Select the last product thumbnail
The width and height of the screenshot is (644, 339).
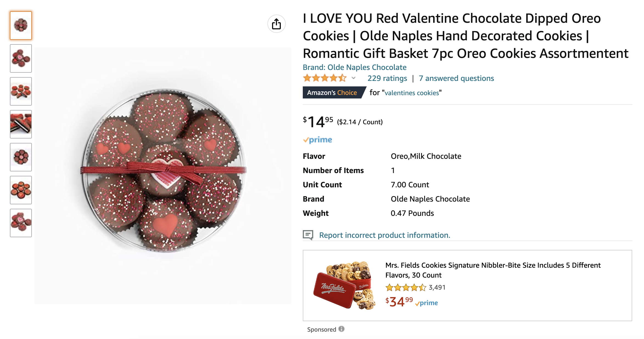click(21, 223)
